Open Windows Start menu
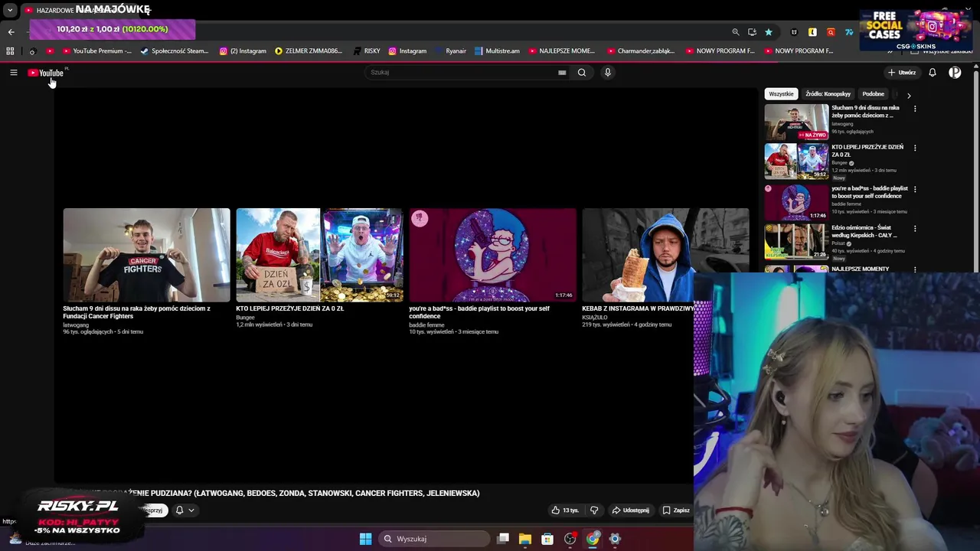Image resolution: width=980 pixels, height=551 pixels. click(366, 539)
